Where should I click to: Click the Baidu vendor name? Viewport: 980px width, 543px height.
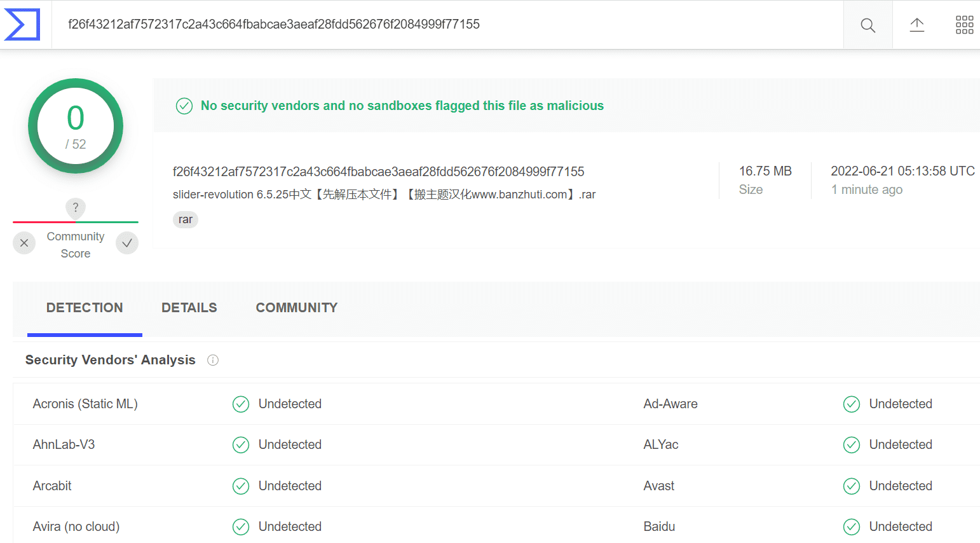(659, 526)
